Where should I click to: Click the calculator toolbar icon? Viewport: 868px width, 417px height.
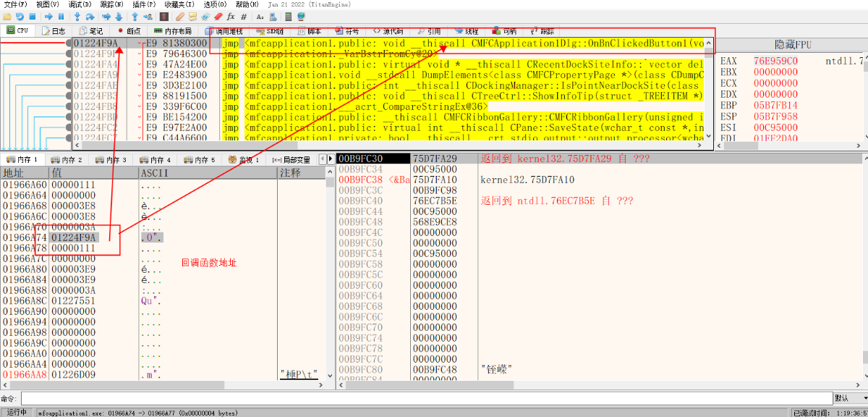click(288, 17)
